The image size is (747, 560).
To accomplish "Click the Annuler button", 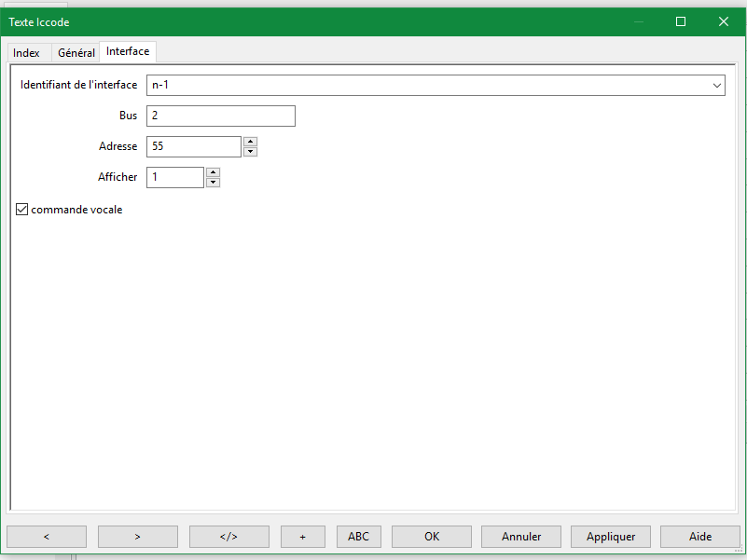I will coord(521,537).
